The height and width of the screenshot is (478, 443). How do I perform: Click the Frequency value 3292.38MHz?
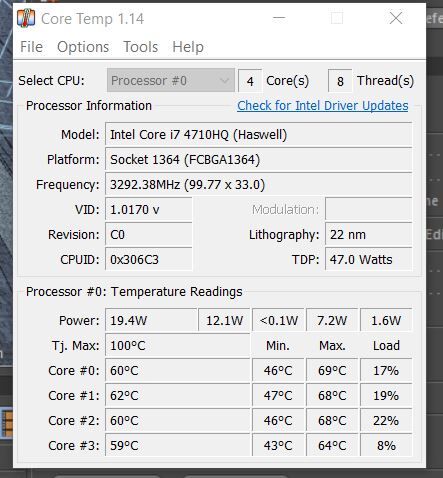[x=259, y=185]
